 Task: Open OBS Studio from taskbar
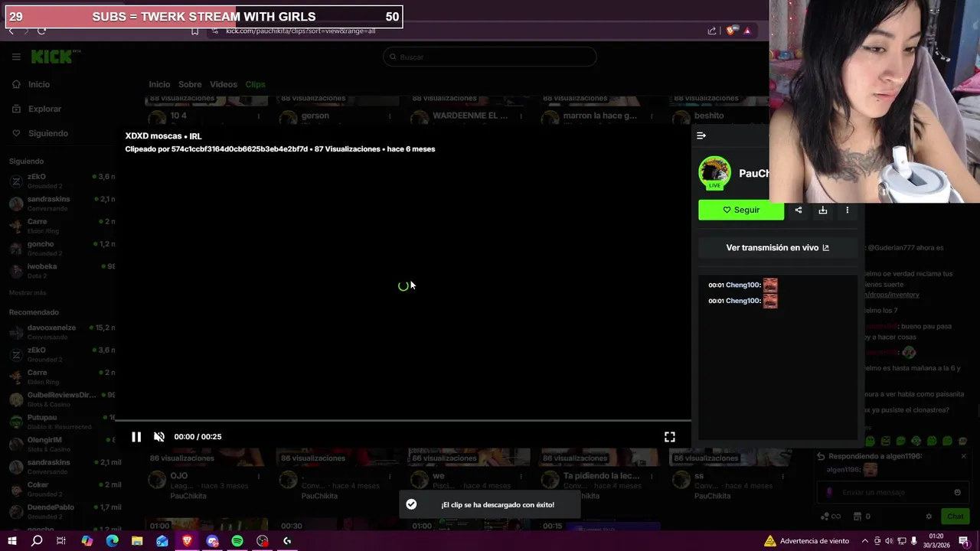click(x=263, y=541)
